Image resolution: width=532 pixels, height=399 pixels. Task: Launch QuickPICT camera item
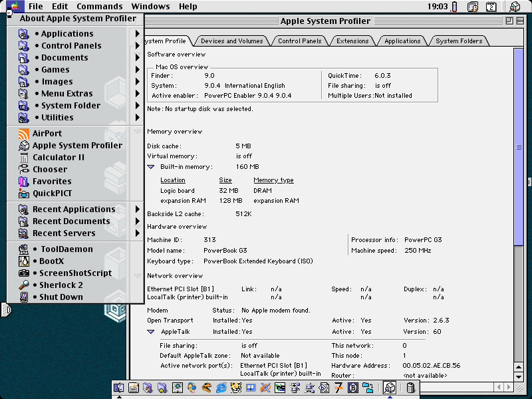(x=75, y=194)
